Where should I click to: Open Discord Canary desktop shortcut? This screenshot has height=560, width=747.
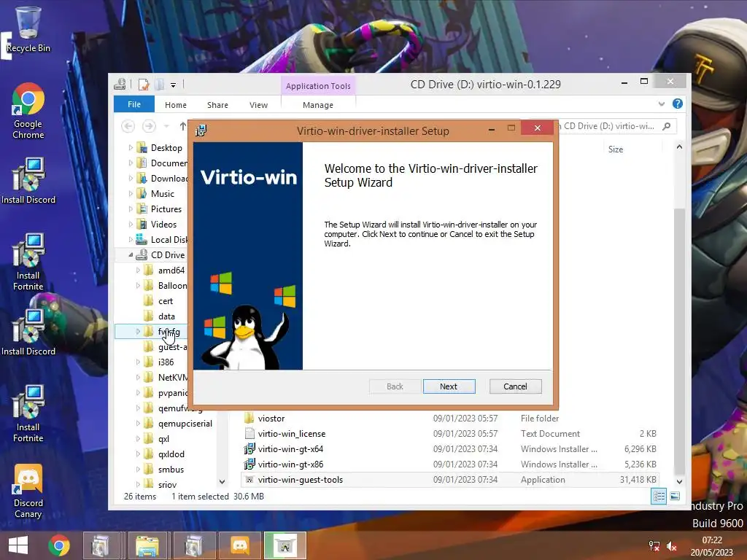(x=28, y=491)
